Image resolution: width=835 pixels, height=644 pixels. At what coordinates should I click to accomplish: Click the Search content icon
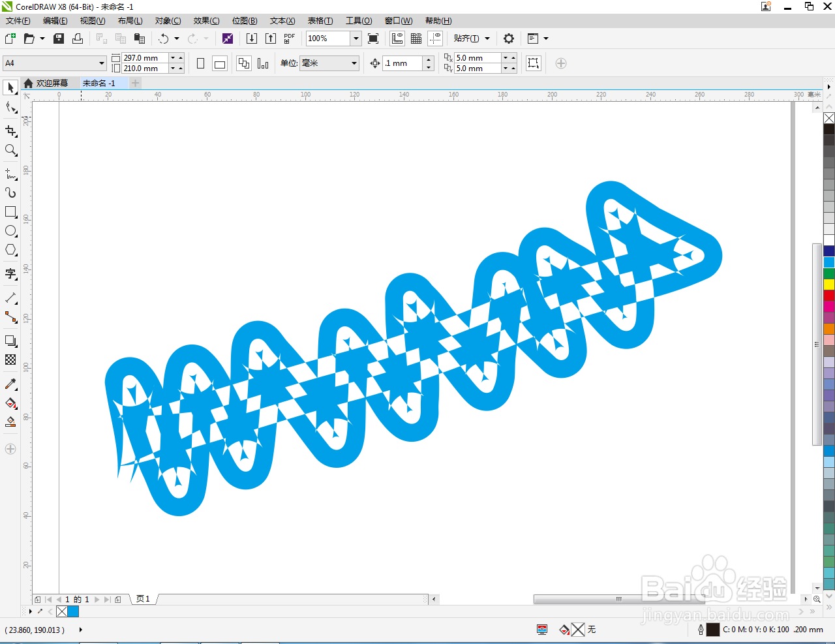[228, 38]
